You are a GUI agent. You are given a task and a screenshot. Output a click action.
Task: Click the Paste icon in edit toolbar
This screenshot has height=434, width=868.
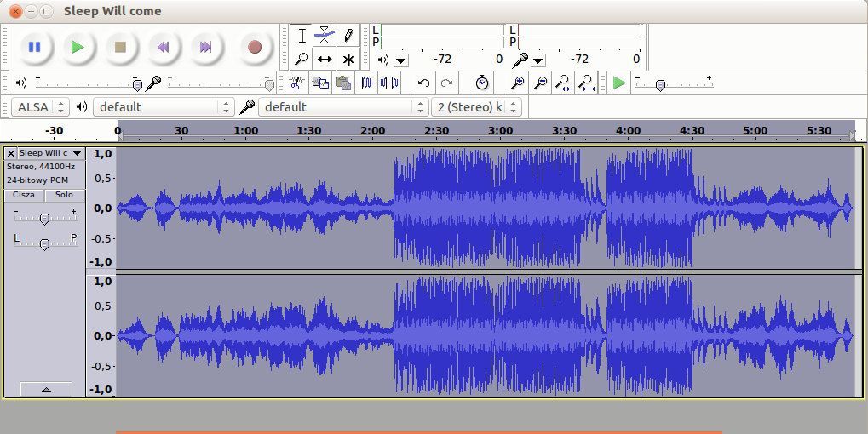(343, 83)
